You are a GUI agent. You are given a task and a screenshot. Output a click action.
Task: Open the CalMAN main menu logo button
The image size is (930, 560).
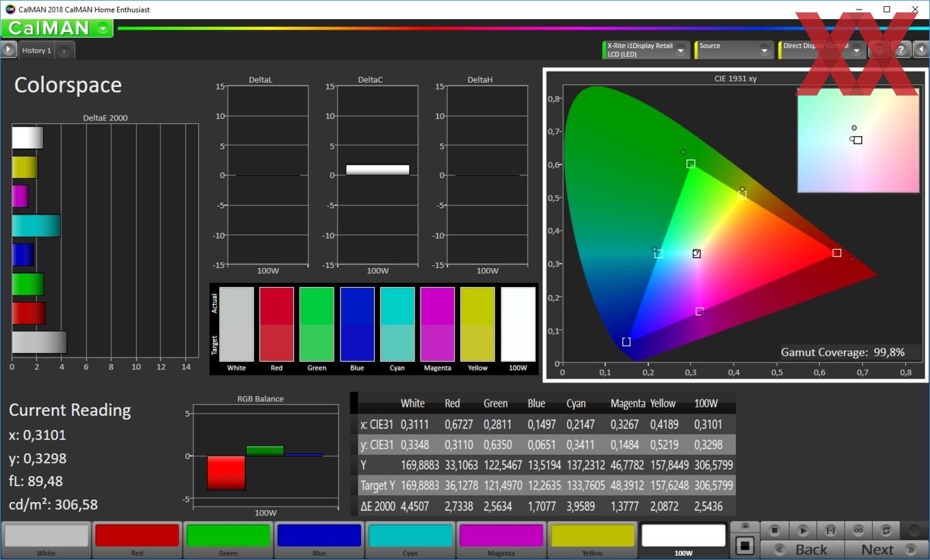(57, 28)
